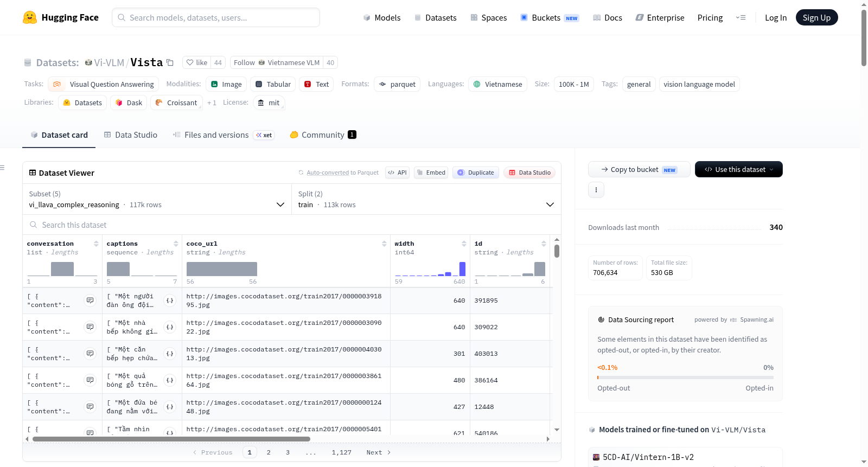Click the Sign Up button
Image resolution: width=868 pixels, height=467 pixels.
tap(816, 17)
